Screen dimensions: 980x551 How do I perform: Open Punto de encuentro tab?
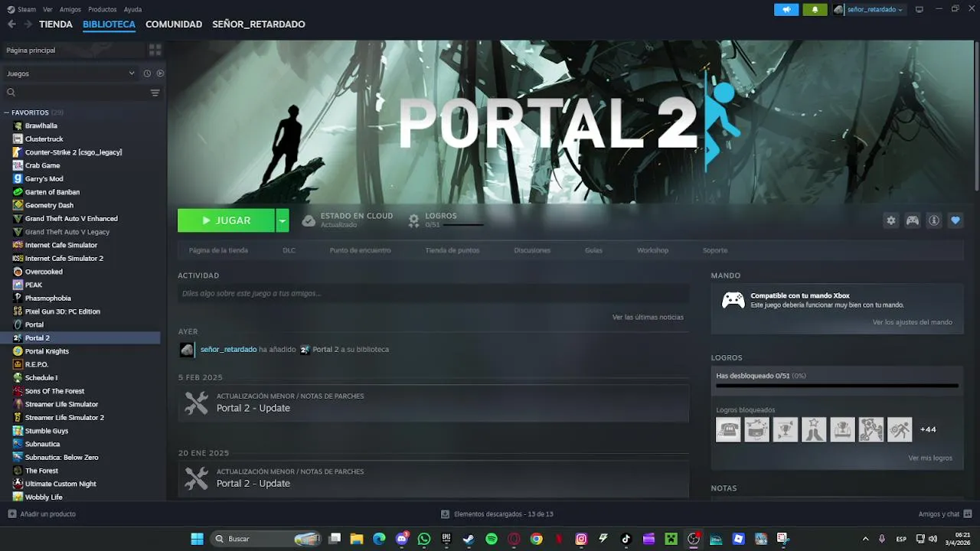(x=360, y=250)
